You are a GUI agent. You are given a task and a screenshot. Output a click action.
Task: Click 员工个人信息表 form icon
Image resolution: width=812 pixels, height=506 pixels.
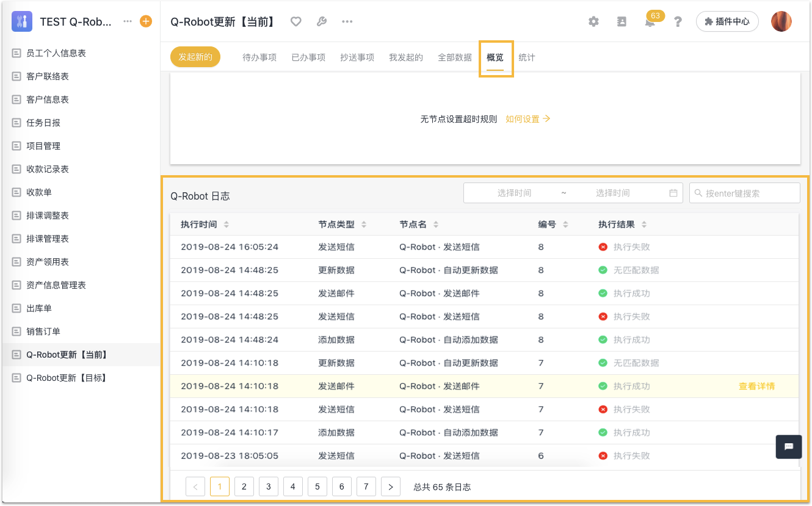pos(16,53)
